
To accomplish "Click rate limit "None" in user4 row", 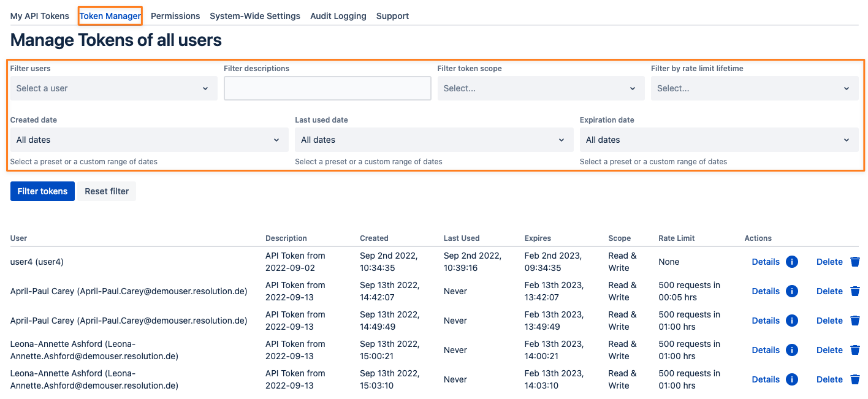I will pos(669,262).
